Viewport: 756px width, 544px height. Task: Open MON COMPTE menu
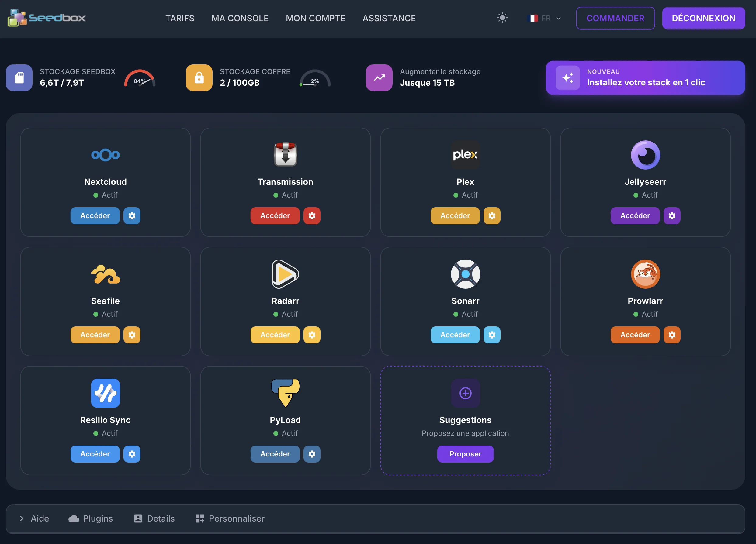(x=315, y=18)
